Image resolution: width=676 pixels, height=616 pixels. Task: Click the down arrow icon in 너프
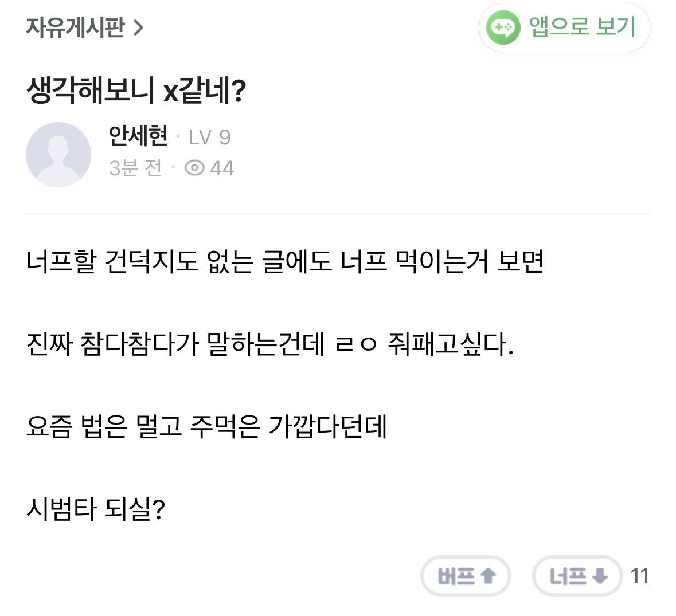(599, 576)
